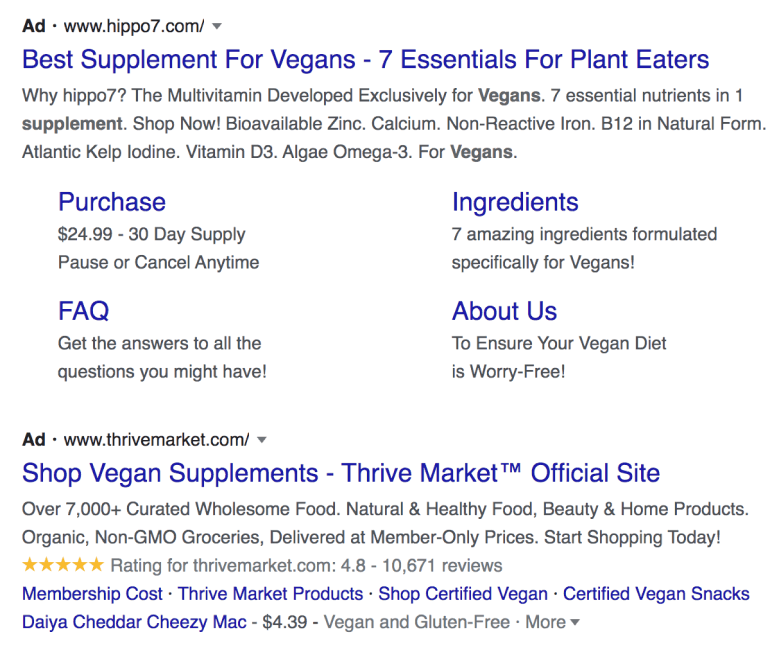This screenshot has width=770, height=650.
Task: Open the Thrive Market Products link
Action: 270,594
